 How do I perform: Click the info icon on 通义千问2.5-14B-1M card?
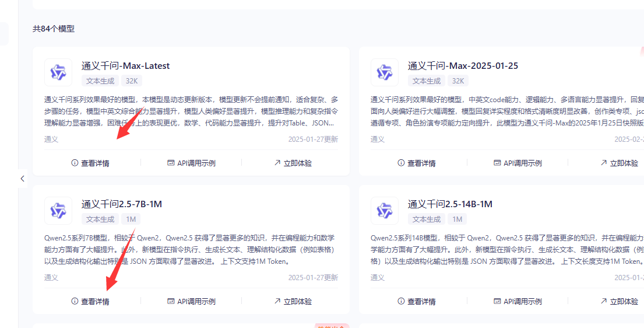point(401,301)
